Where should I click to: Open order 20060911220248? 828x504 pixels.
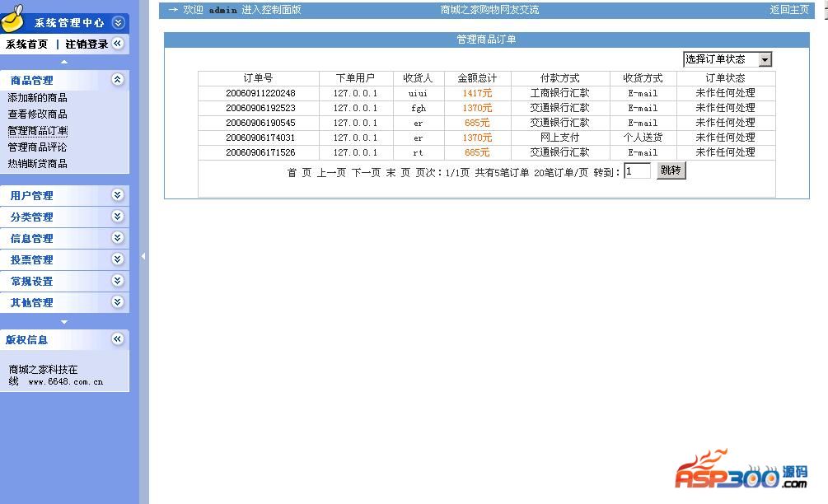260,93
